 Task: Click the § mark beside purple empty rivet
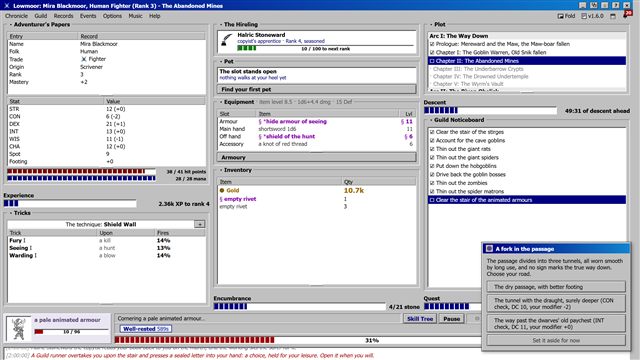click(221, 199)
